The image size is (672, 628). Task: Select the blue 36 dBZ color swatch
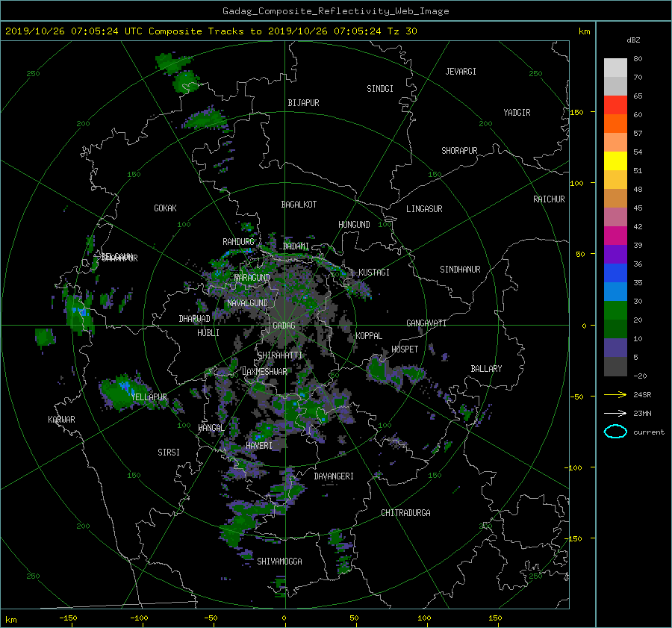615,273
